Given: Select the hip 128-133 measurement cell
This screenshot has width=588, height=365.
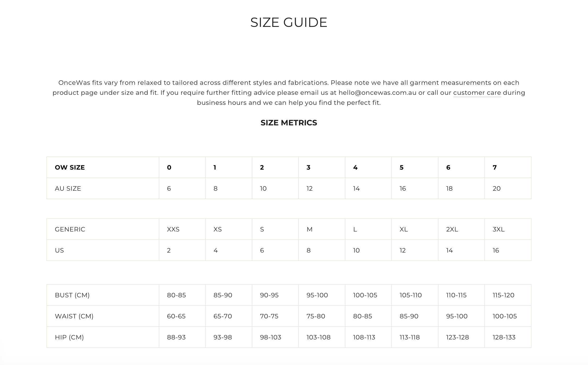Looking at the screenshot, I should [504, 337].
